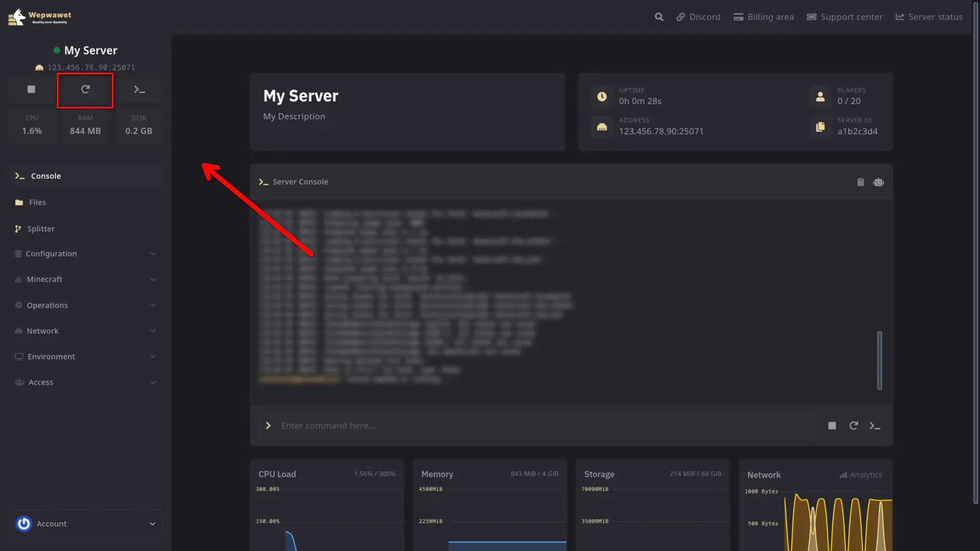Expand the Configuration menu
This screenshot has height=551, width=980.
coord(85,254)
